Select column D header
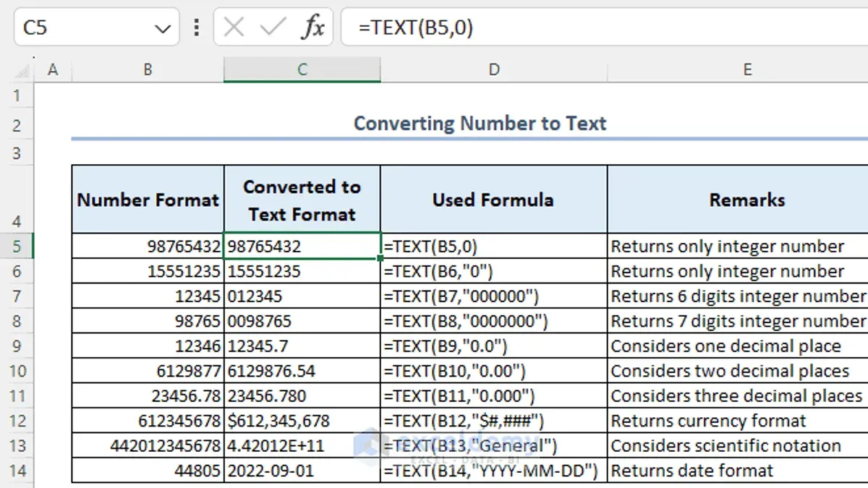Screen dimensions: 868x488 pyautogui.click(x=494, y=69)
